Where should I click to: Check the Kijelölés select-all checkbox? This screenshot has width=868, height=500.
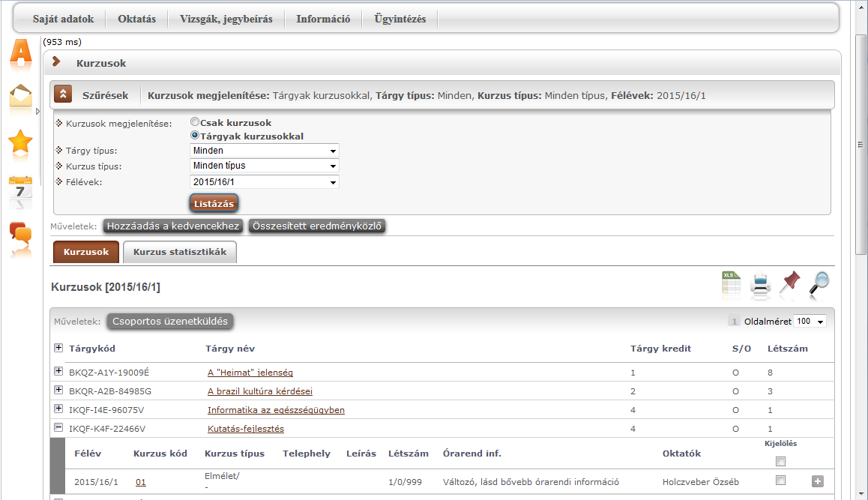780,461
